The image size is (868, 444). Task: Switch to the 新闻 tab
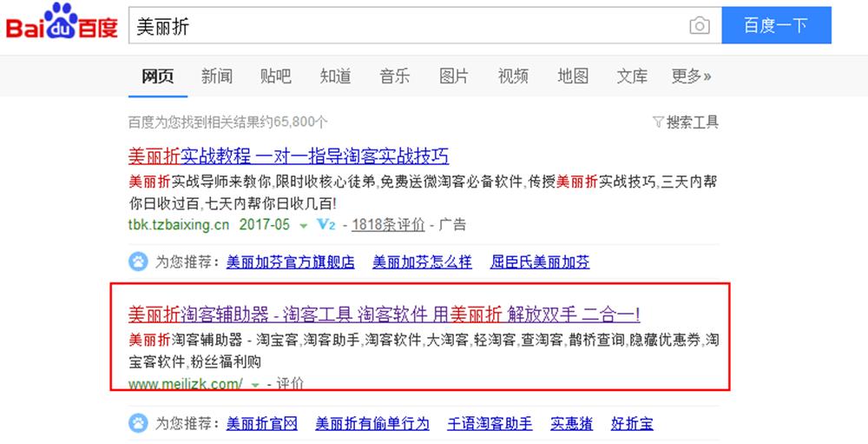pos(216,76)
